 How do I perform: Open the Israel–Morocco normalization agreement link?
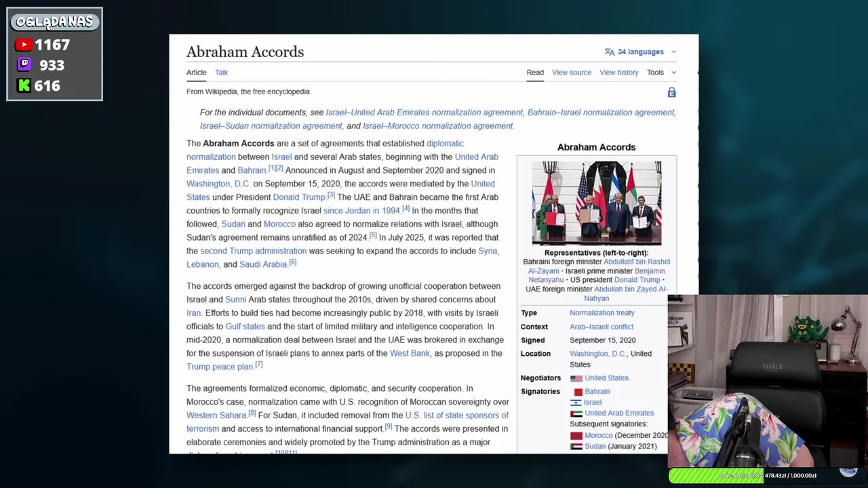click(x=438, y=126)
